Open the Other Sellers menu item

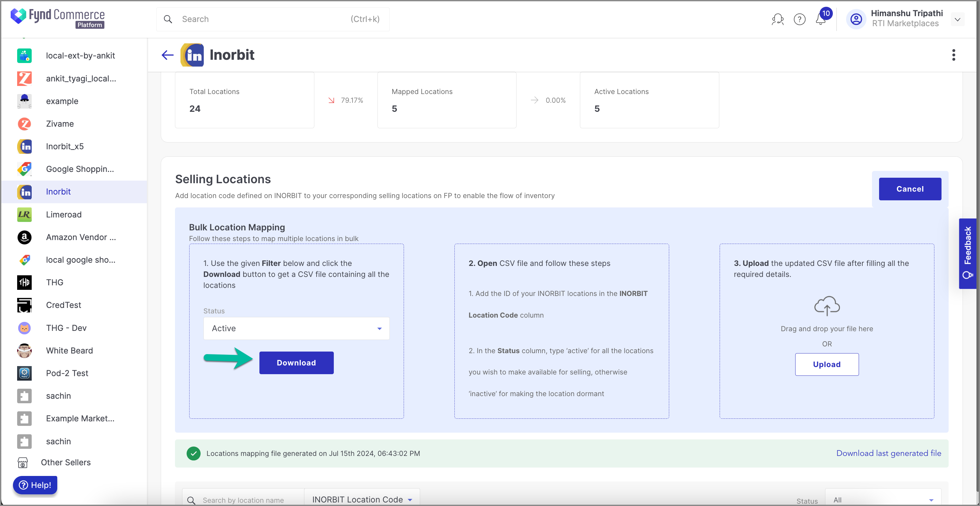[x=74, y=463]
